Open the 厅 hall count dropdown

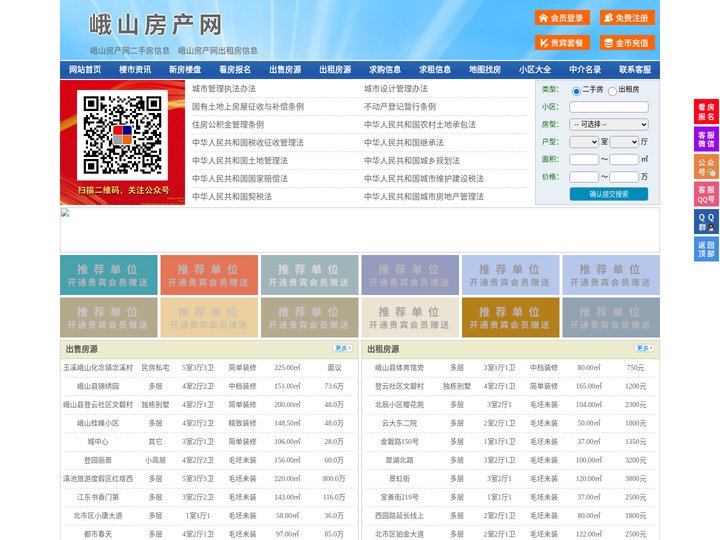click(x=624, y=142)
